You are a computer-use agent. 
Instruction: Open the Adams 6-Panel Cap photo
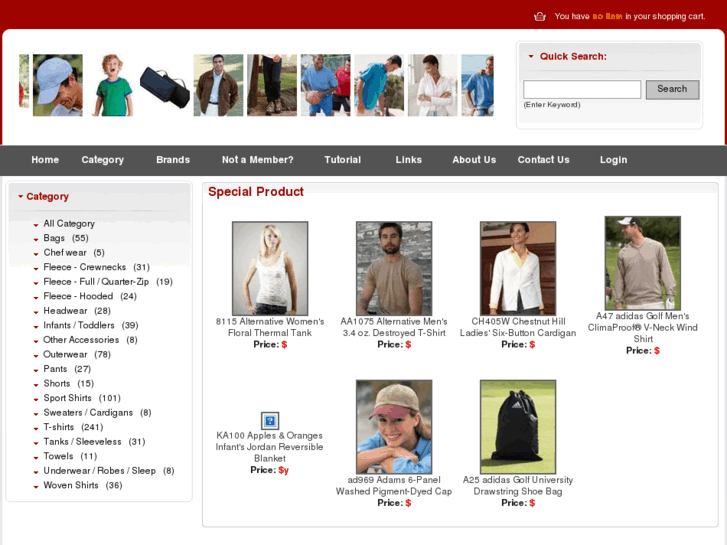pos(394,427)
